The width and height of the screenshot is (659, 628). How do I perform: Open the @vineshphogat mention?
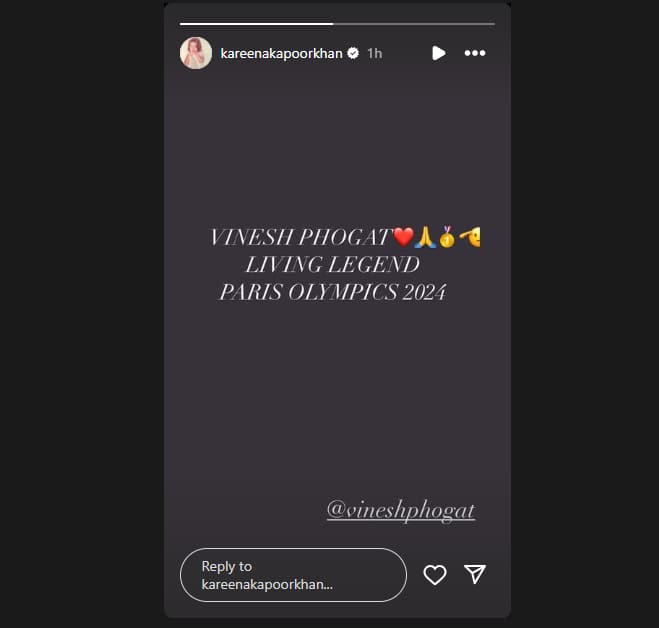(x=401, y=510)
